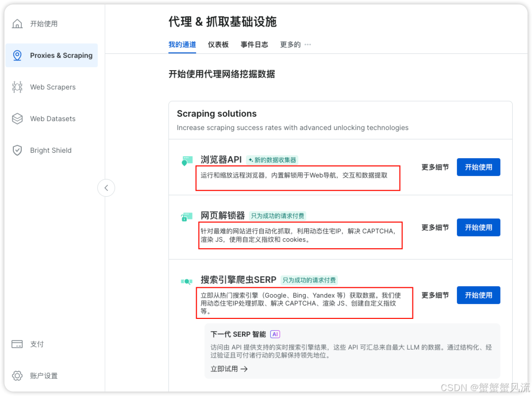The width and height of the screenshot is (532, 396).
Task: Click the Web Scrapers spider icon
Action: coord(17,87)
